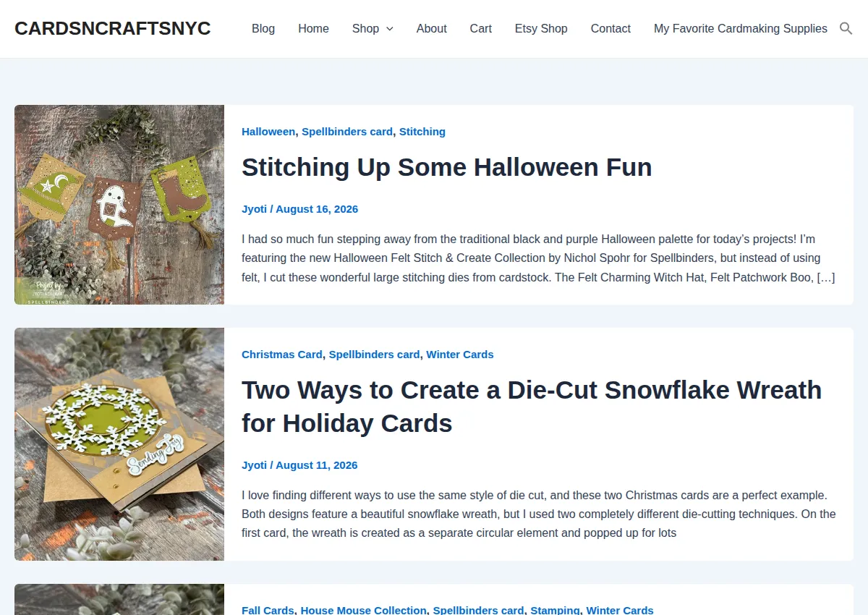Open the Home menu item

pos(313,29)
